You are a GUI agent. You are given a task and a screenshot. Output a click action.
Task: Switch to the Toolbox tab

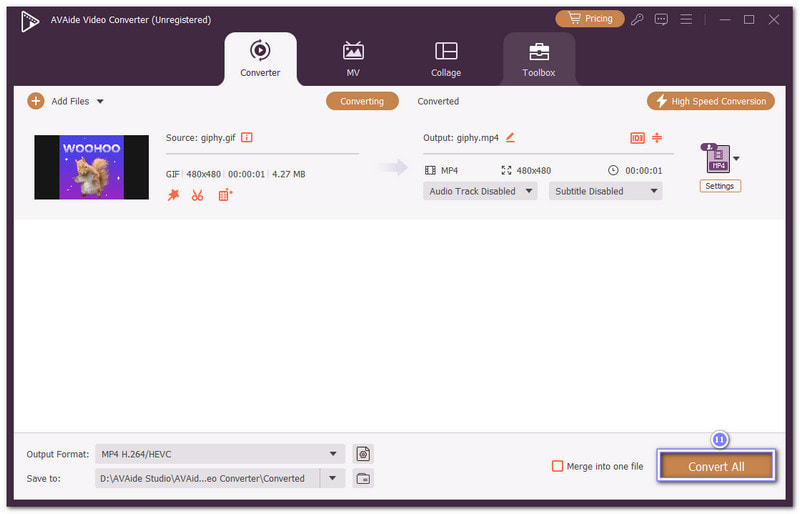click(x=539, y=59)
